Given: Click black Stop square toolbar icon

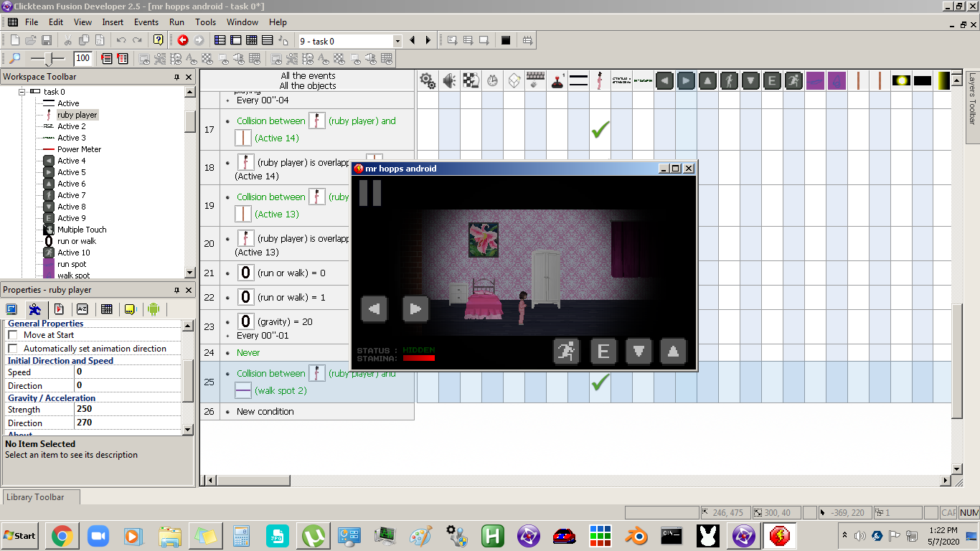Looking at the screenshot, I should [506, 41].
